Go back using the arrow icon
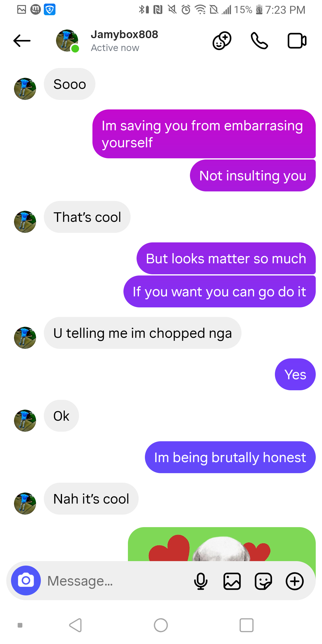Viewport: 322px width, 644px height. click(x=22, y=41)
